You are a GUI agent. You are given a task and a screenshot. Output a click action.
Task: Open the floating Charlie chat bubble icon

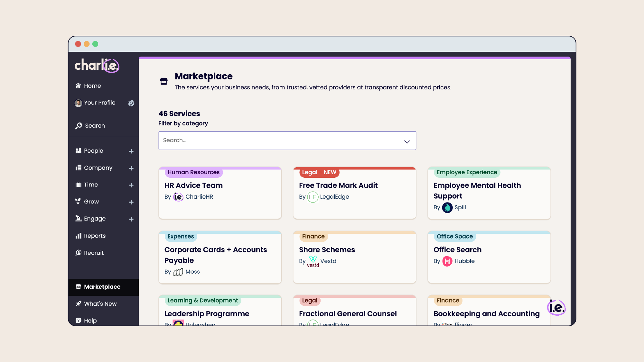(556, 308)
